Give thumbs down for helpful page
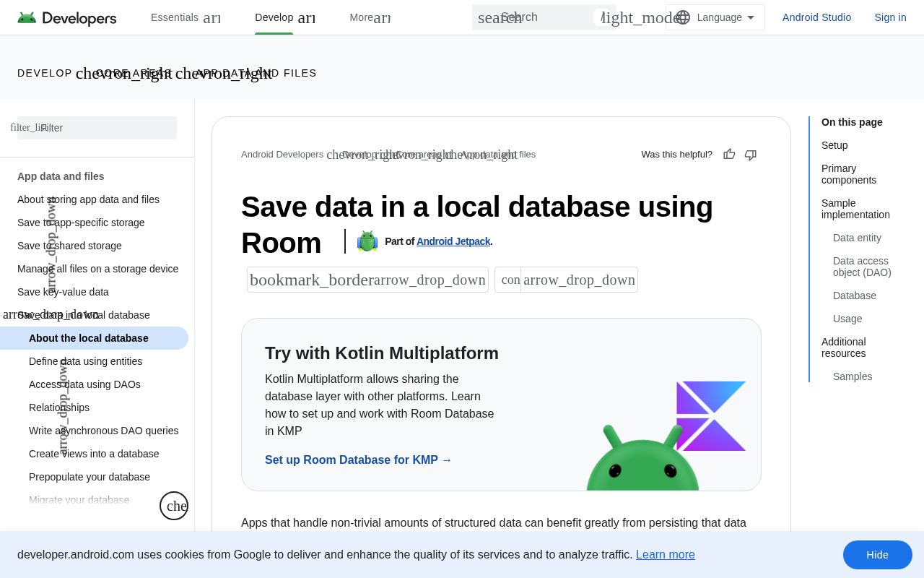 click(x=750, y=154)
